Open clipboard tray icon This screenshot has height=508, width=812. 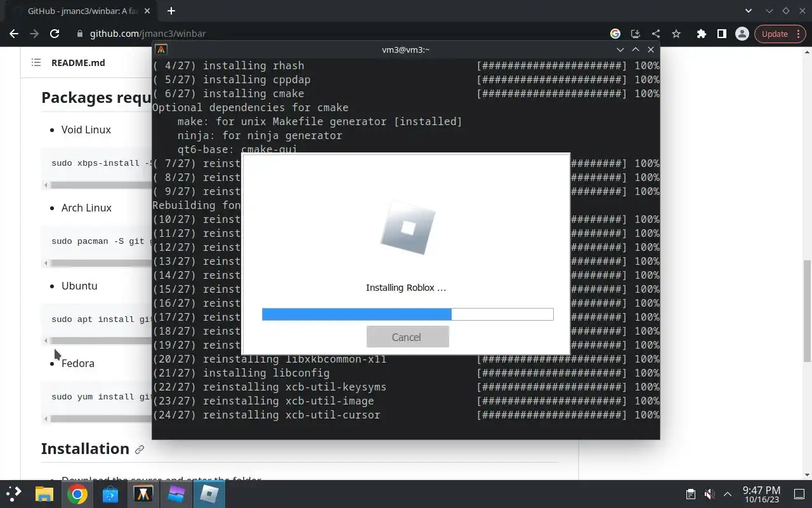click(x=691, y=494)
